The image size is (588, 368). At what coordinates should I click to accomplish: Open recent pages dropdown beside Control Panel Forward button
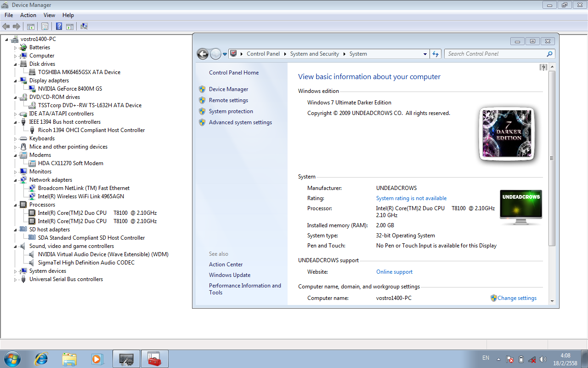(x=225, y=54)
